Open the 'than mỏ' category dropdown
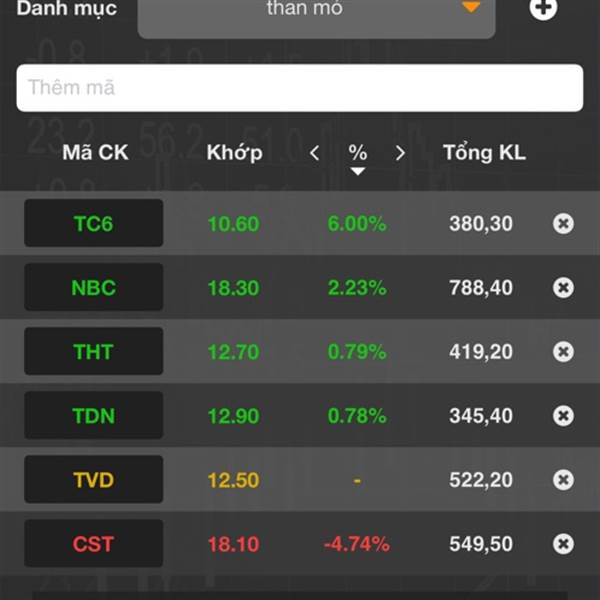The width and height of the screenshot is (600, 600). 316,17
